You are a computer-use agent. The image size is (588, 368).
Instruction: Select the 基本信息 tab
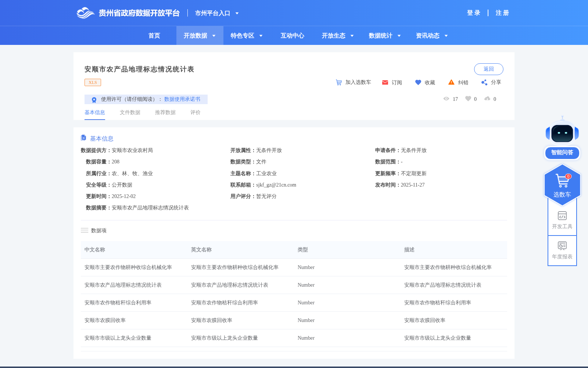[95, 113]
